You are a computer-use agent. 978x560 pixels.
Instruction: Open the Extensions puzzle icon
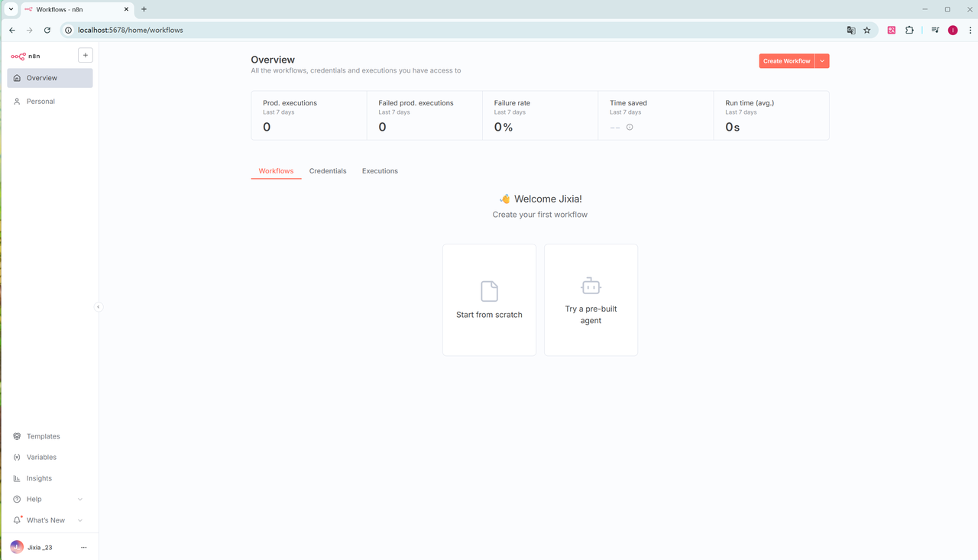tap(909, 30)
